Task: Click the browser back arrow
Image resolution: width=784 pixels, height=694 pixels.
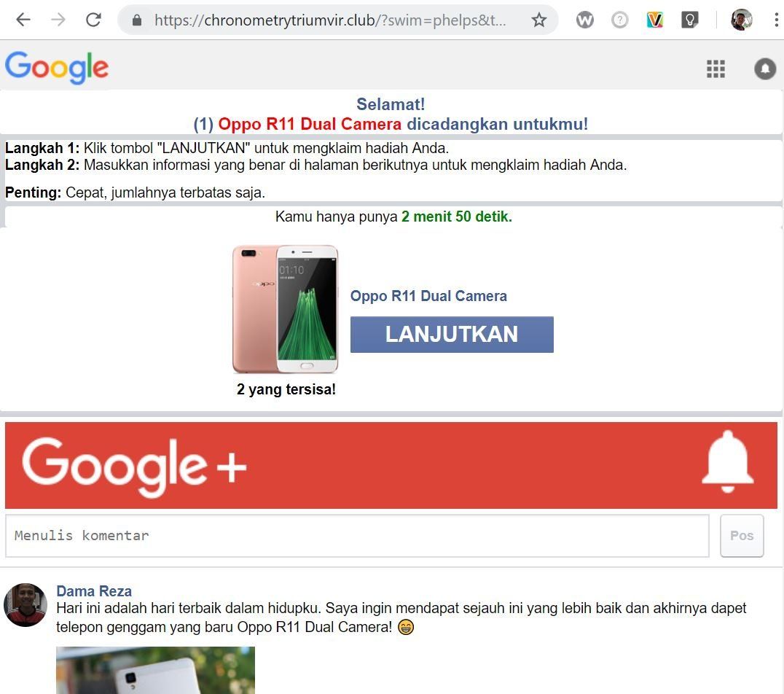Action: coord(23,20)
